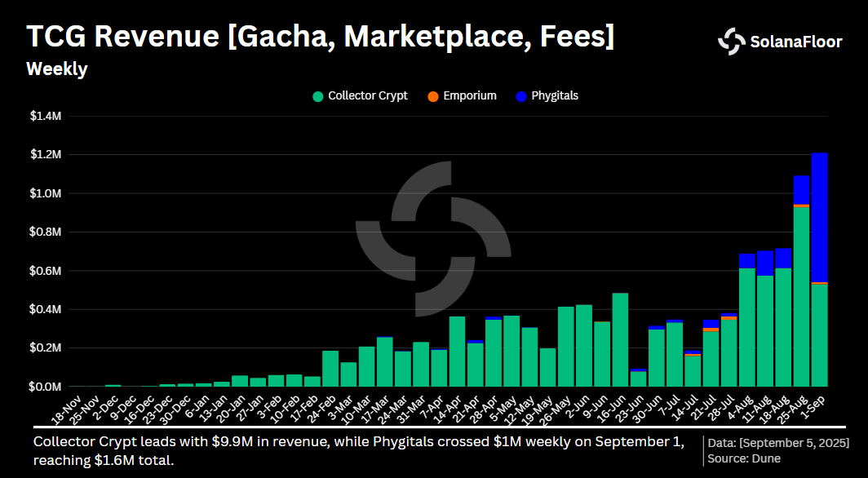Click the chart title revenue bracket icon
868x478 pixels.
coord(231,36)
